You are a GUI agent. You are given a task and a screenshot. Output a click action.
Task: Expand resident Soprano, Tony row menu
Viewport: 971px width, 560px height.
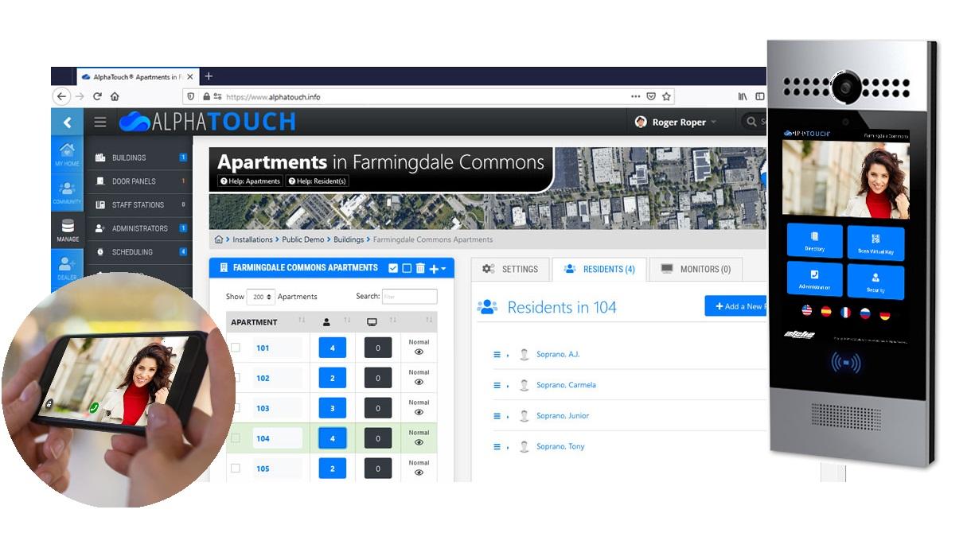tap(497, 446)
